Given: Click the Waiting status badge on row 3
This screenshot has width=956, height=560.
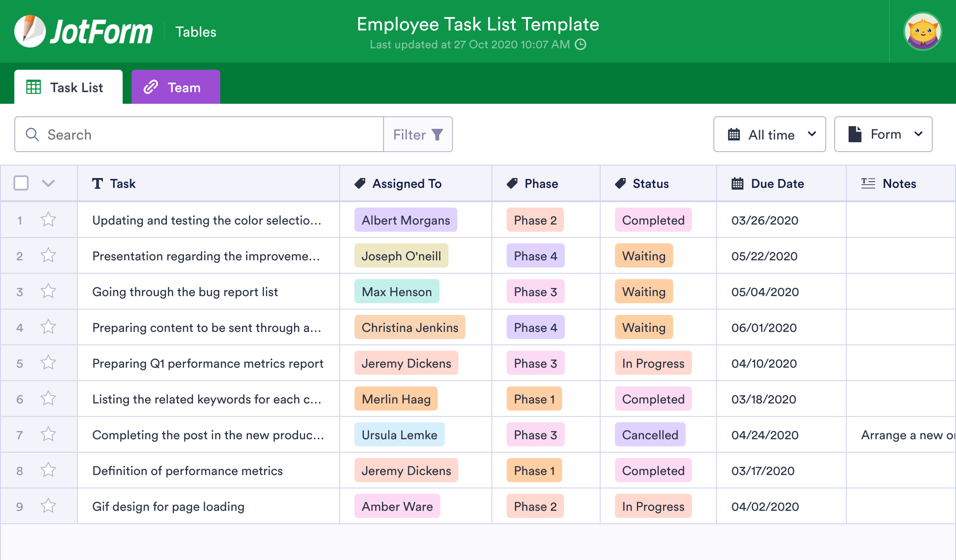Looking at the screenshot, I should (642, 291).
